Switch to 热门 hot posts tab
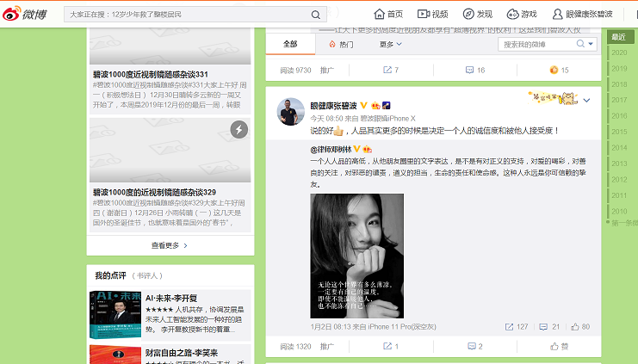The image size is (638, 364). coord(341,45)
